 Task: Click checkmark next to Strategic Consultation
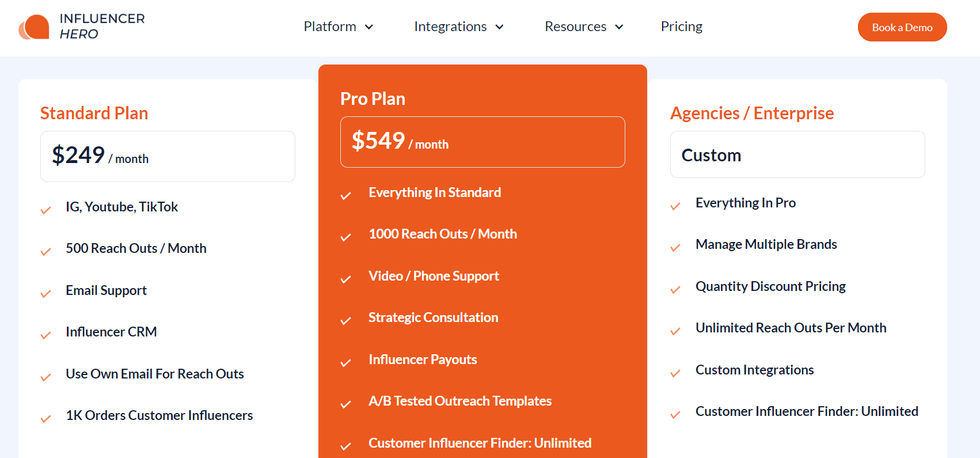[345, 321]
